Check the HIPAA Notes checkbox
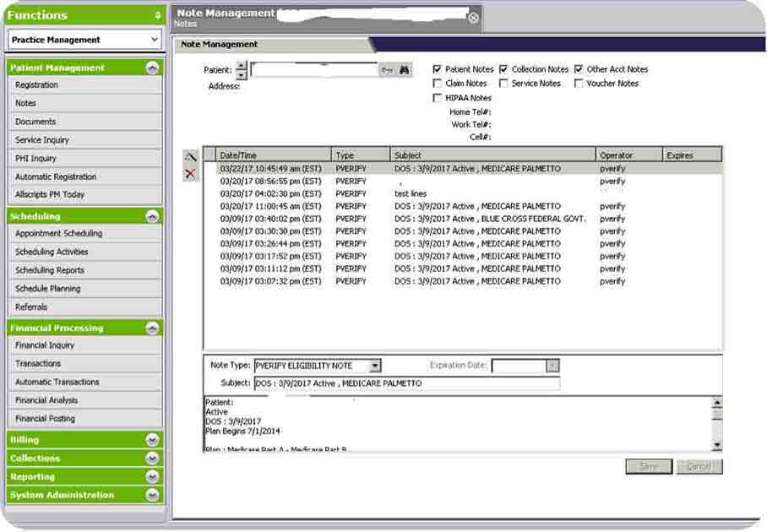This screenshot has width=767, height=532. click(437, 97)
